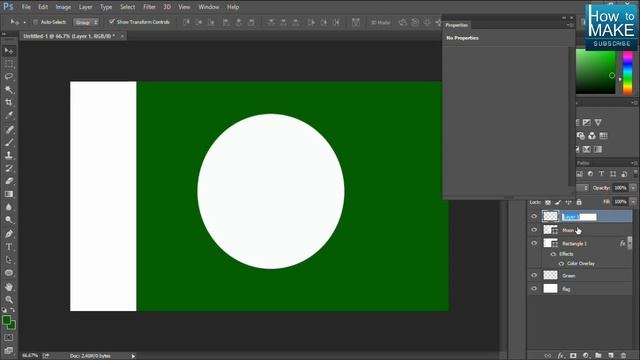This screenshot has width=640, height=360.
Task: Hide the Green layer
Action: [x=534, y=276]
